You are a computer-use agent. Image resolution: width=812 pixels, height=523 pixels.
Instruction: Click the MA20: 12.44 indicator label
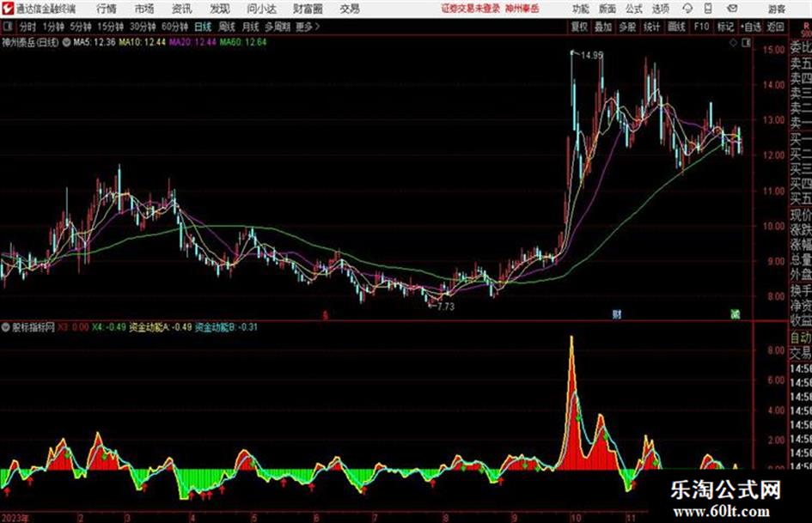point(192,42)
